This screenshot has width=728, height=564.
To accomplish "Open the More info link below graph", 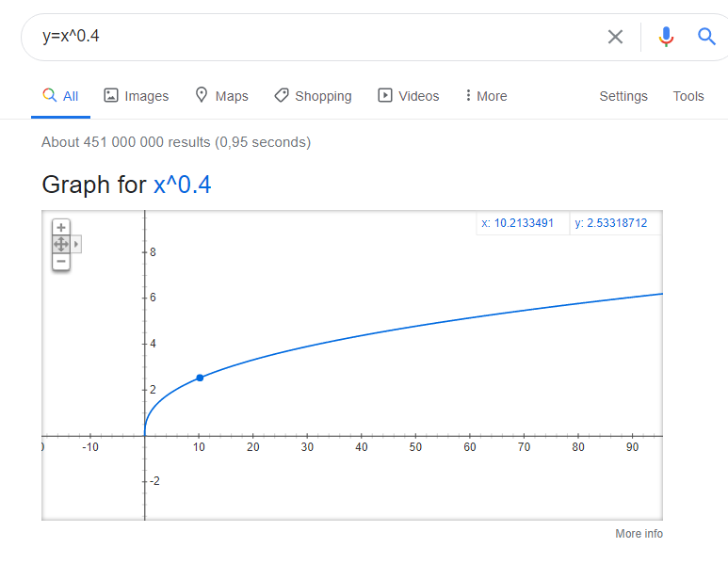I will coord(639,534).
